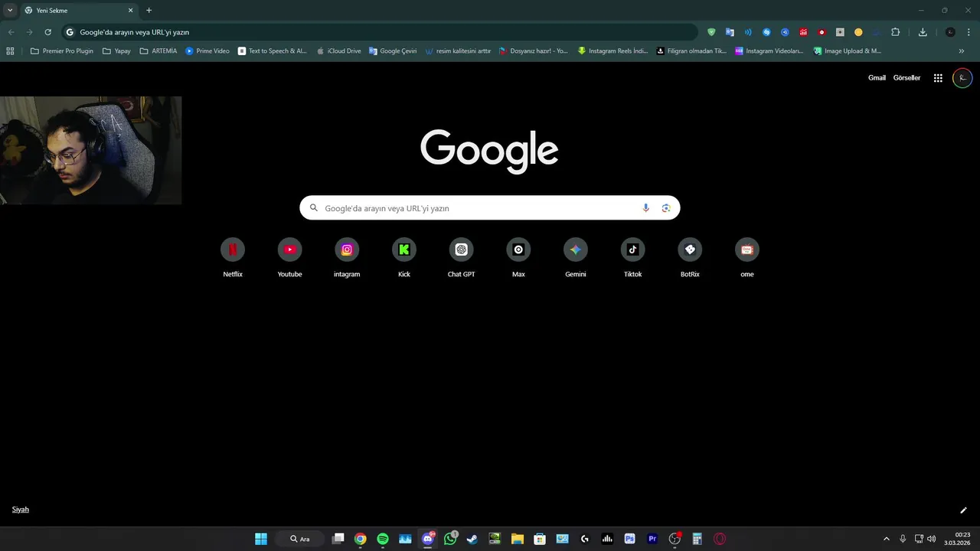Viewport: 980px width, 551px height.
Task: Open the Netflix shortcut
Action: (x=233, y=258)
